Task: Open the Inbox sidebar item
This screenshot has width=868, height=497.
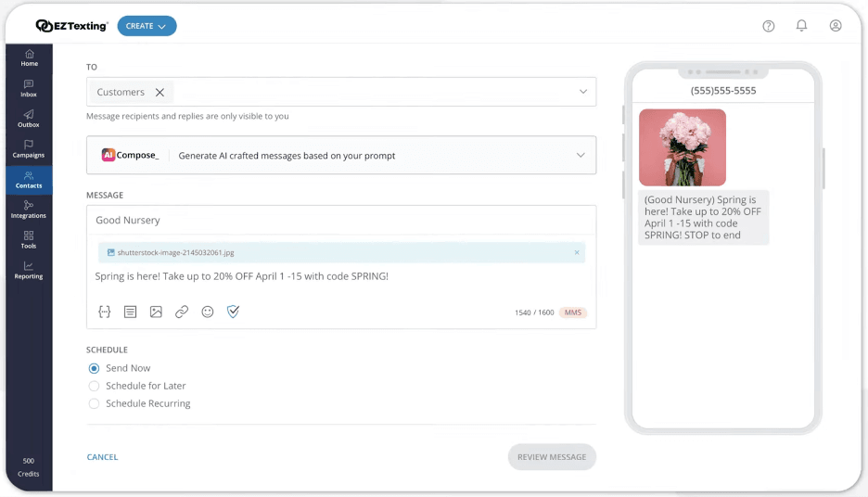Action: 29,89
